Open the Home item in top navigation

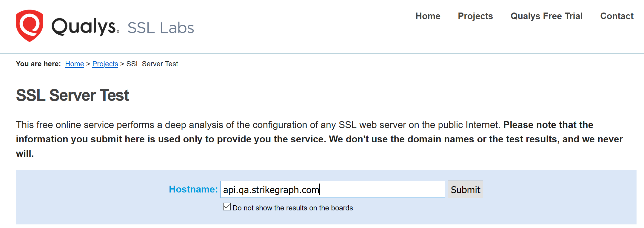(x=428, y=16)
